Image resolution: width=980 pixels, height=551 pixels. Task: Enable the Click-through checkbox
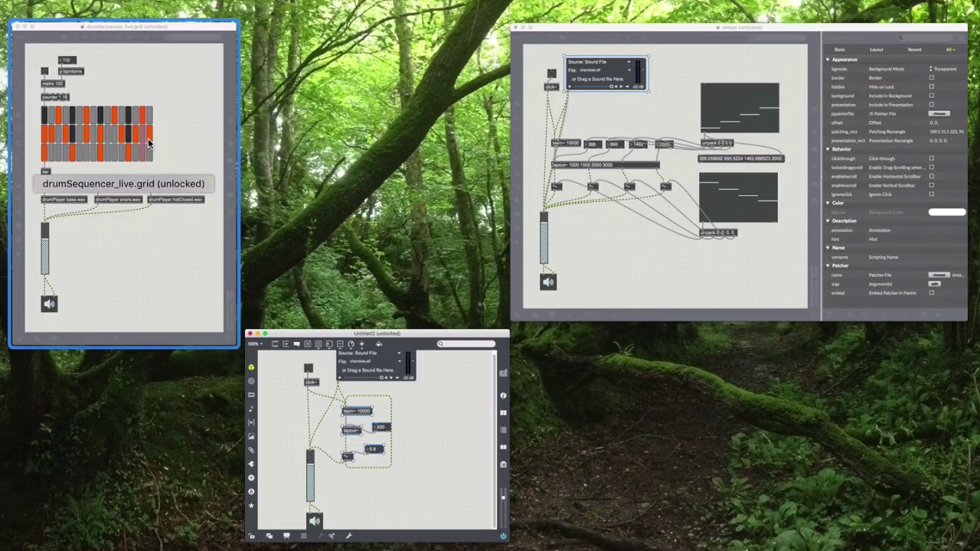932,158
